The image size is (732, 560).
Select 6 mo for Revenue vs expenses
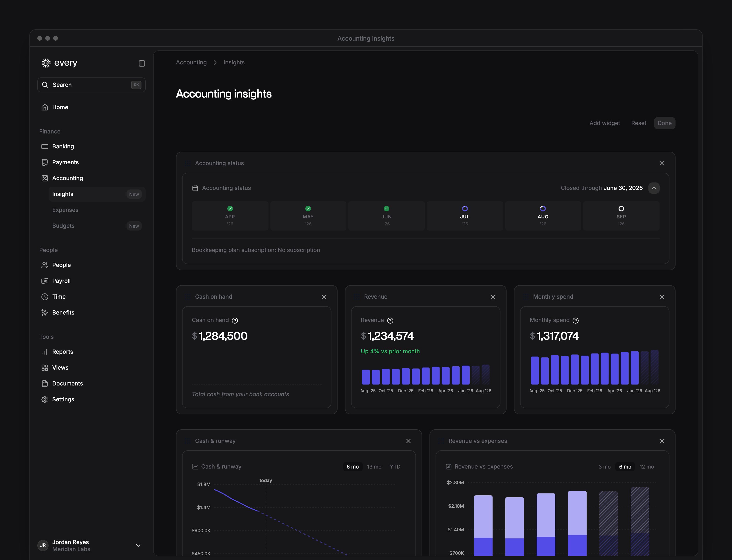625,467
